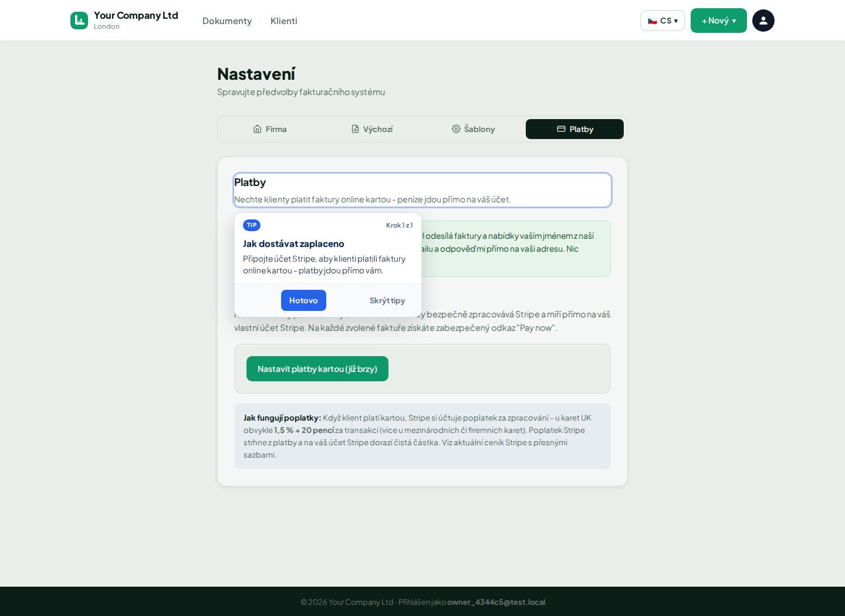Click the card icon on Platby tab

point(561,129)
